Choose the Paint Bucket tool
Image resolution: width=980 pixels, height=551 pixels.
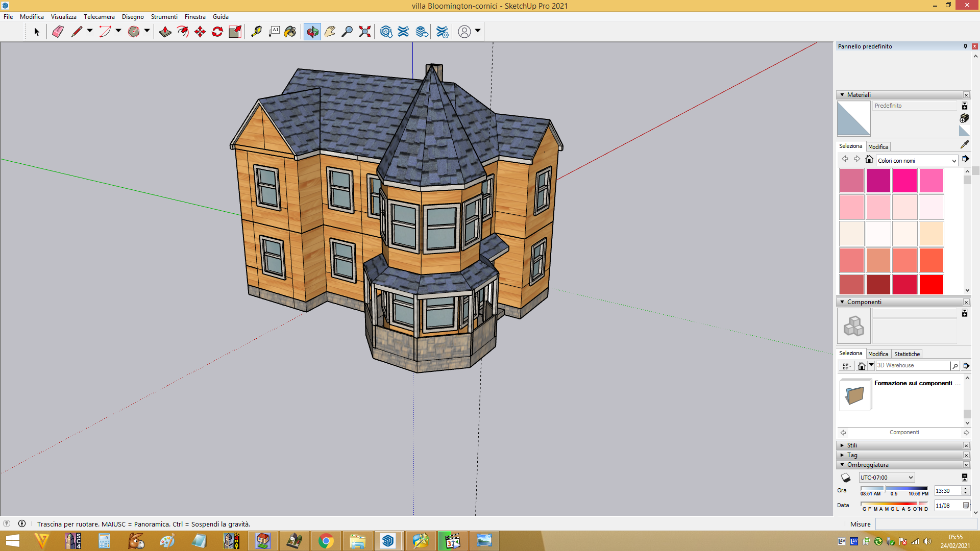tap(290, 32)
